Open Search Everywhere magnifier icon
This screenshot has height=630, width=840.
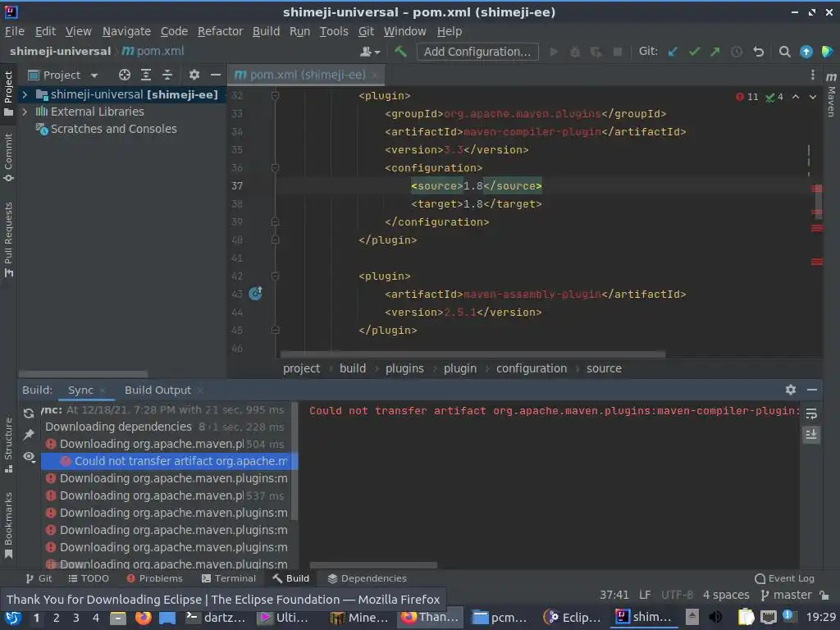(x=784, y=52)
